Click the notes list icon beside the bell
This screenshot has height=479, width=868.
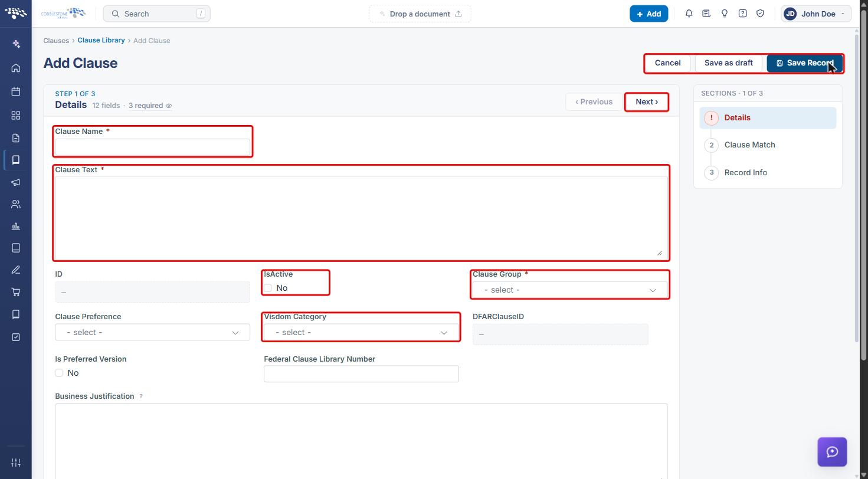point(706,14)
